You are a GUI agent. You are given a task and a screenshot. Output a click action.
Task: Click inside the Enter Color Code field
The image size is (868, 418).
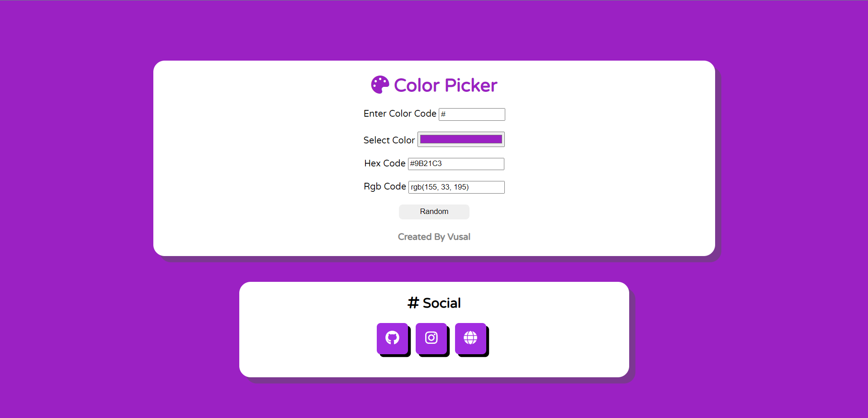472,114
